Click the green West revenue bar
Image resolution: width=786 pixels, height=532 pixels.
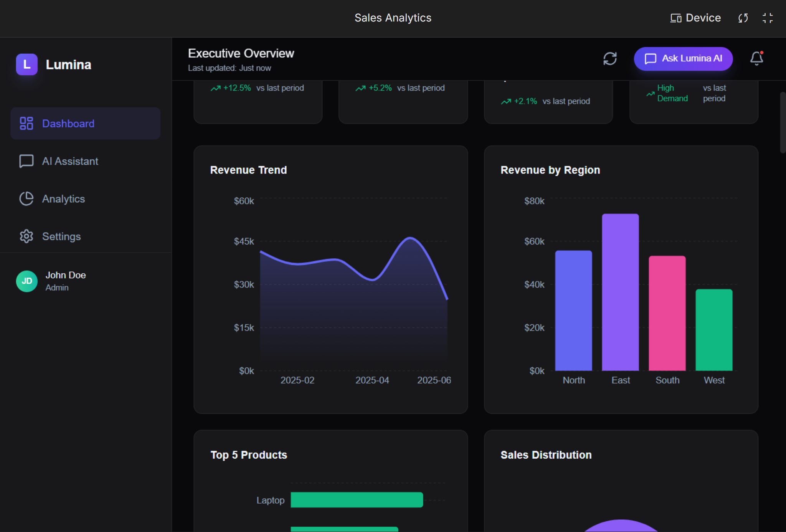(714, 330)
